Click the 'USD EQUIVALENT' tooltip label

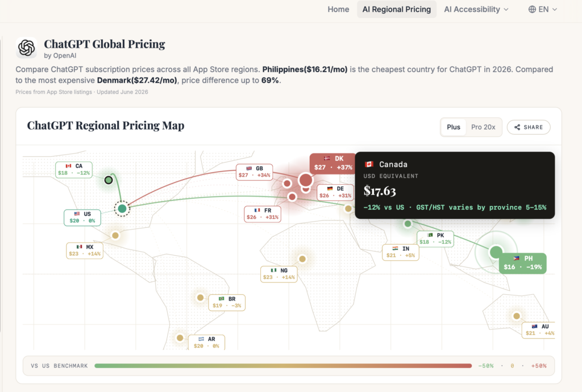[391, 176]
